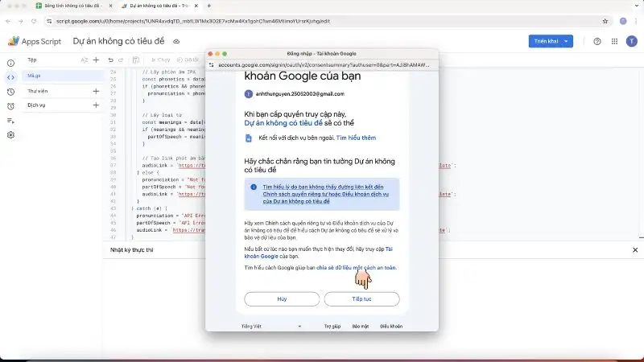Open the privacy policy explanation link in blue box
This screenshot has height=362, width=644.
click(x=326, y=194)
